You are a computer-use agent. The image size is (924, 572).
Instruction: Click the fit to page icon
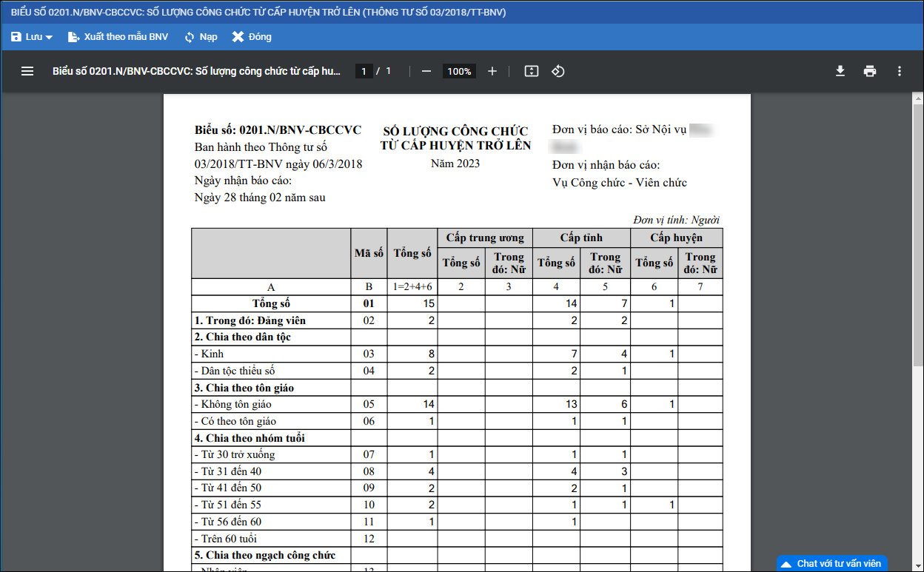click(x=531, y=71)
